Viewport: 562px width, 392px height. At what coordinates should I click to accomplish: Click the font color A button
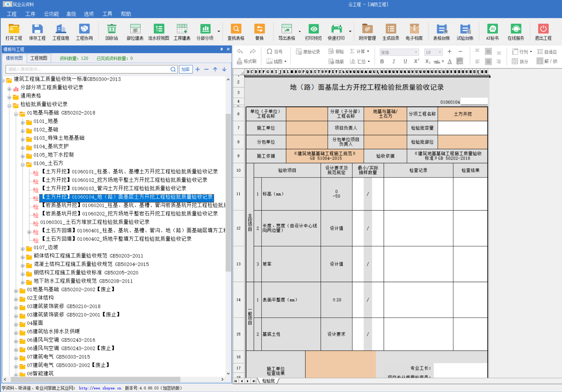(x=449, y=61)
